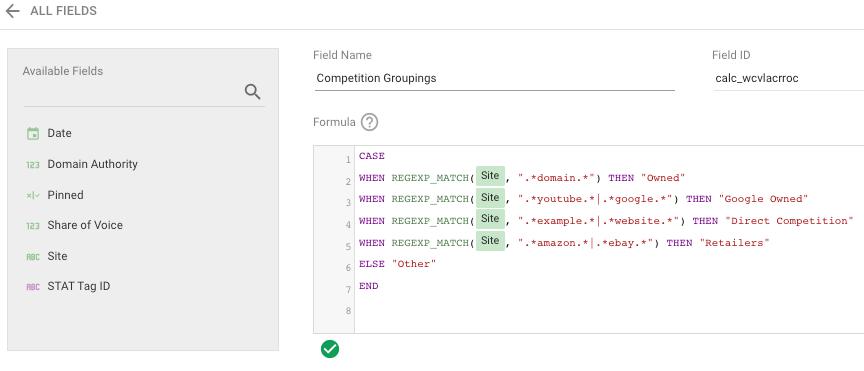
Task: Click the example website regex pattern
Action: pos(598,221)
